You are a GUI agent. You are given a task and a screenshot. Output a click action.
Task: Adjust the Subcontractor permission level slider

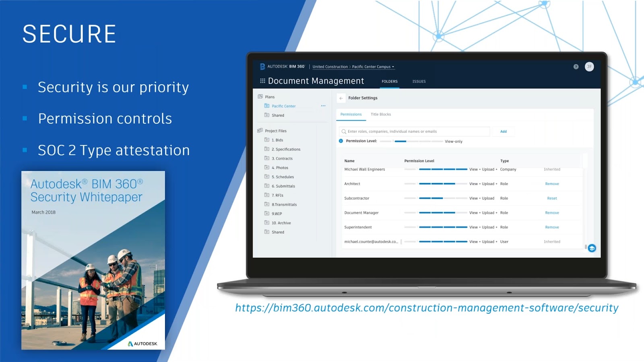click(x=436, y=198)
